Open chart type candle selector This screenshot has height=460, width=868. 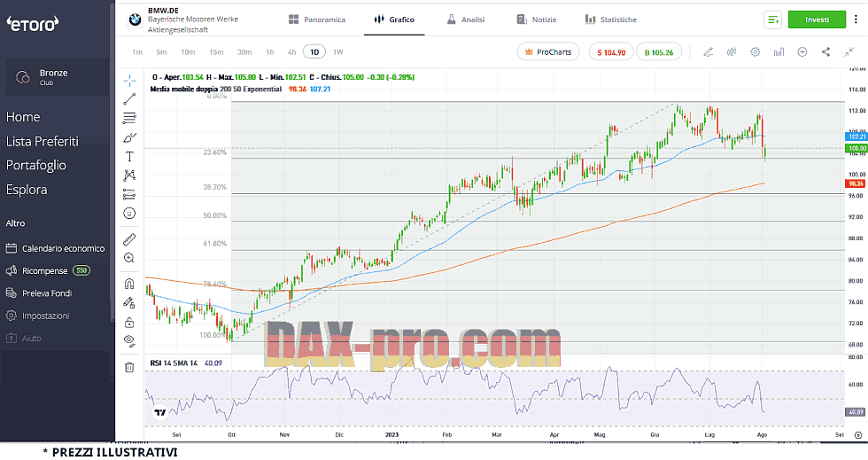tap(732, 52)
